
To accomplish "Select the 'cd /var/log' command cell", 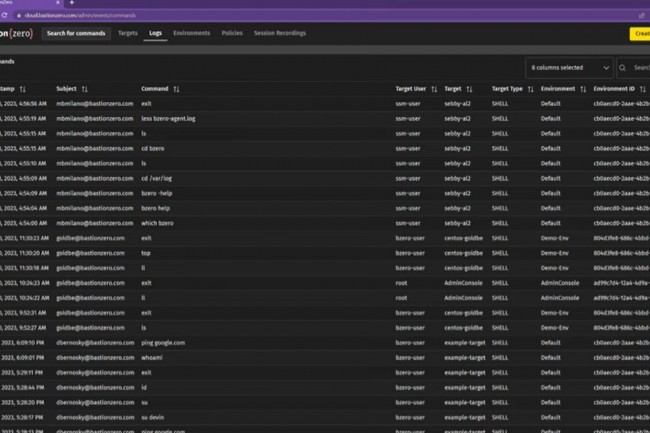I will (156, 178).
